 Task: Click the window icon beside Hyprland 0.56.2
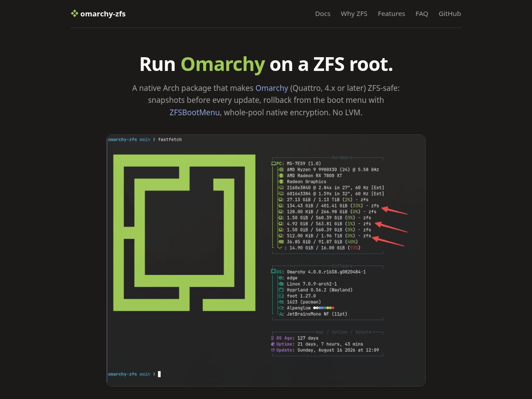pos(281,290)
